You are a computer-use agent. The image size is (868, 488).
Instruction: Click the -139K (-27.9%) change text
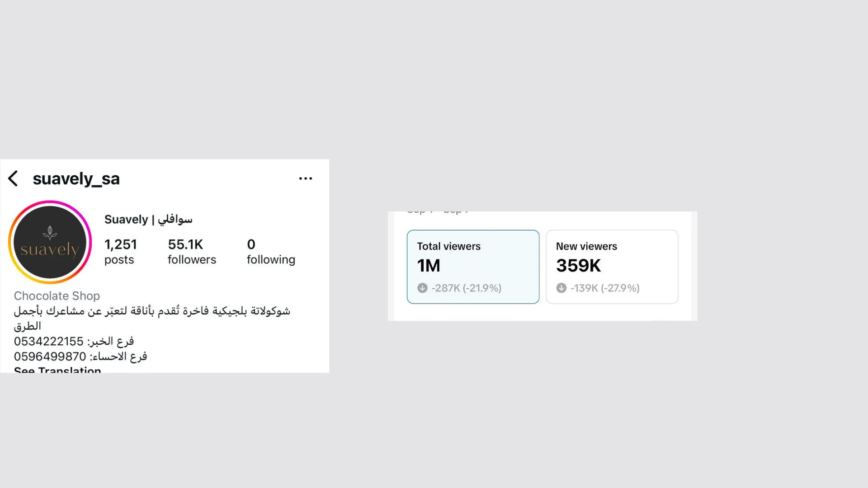[x=605, y=288]
